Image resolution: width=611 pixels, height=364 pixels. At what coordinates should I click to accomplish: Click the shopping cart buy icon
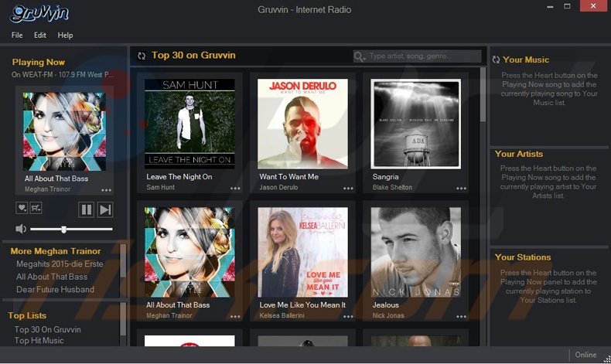pos(36,208)
